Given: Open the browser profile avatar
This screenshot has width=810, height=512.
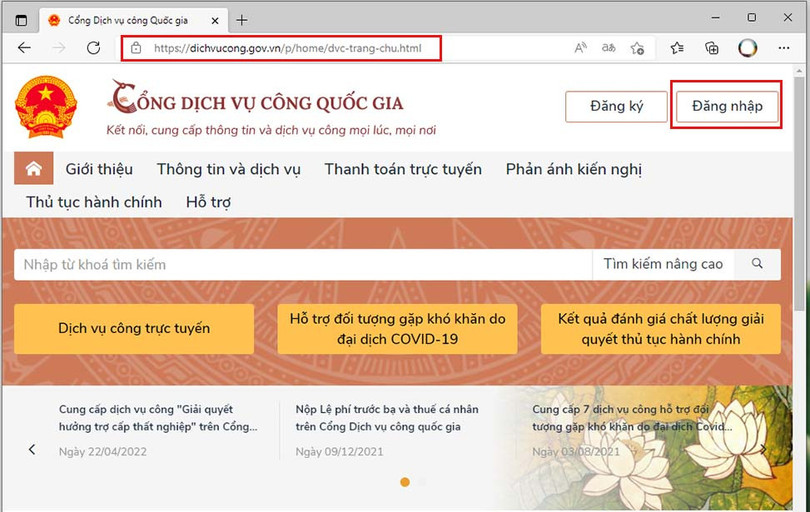Looking at the screenshot, I should pyautogui.click(x=747, y=48).
